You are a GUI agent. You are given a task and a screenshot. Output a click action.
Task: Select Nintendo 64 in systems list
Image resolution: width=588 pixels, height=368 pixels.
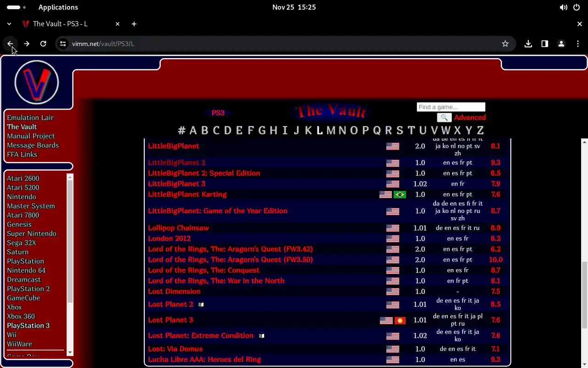pyautogui.click(x=26, y=270)
